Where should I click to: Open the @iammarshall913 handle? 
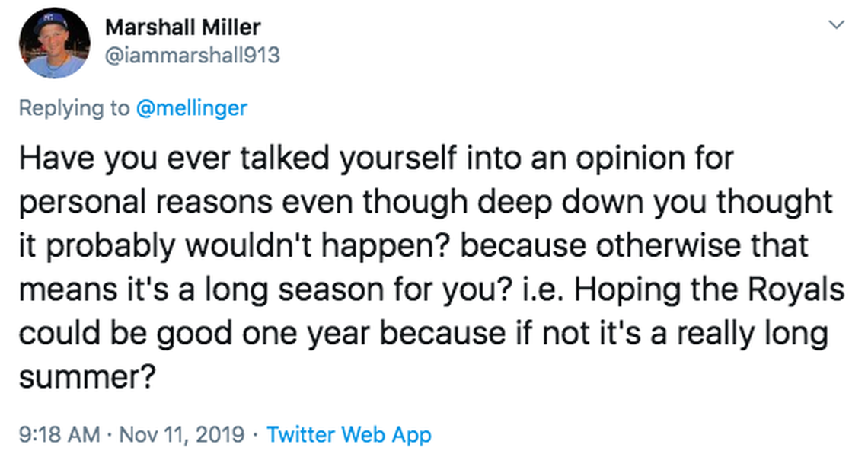pos(193,56)
